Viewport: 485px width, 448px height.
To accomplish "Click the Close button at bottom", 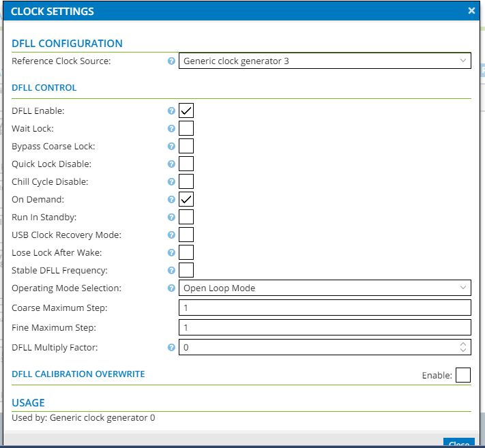I will [x=459, y=443].
